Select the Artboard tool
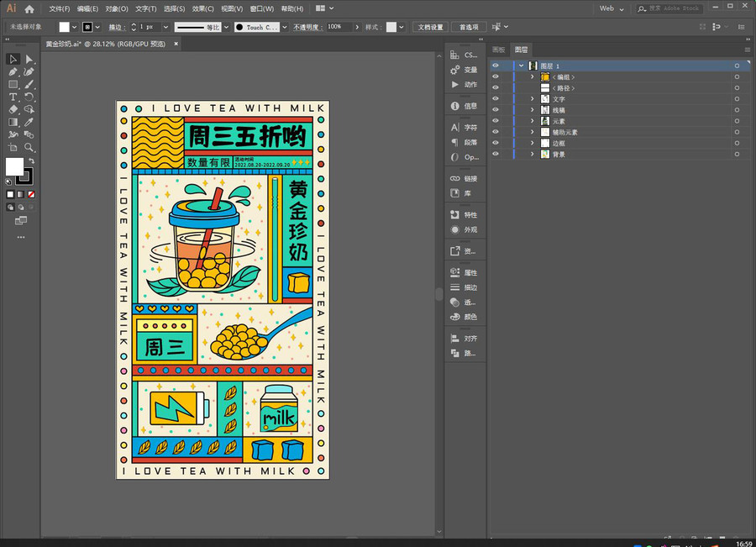Image resolution: width=756 pixels, height=547 pixels. coord(13,147)
